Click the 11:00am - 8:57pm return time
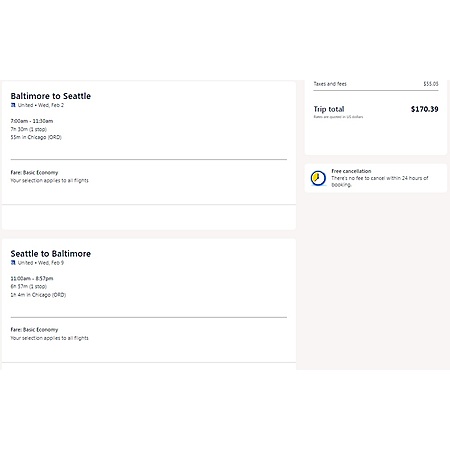 32,279
